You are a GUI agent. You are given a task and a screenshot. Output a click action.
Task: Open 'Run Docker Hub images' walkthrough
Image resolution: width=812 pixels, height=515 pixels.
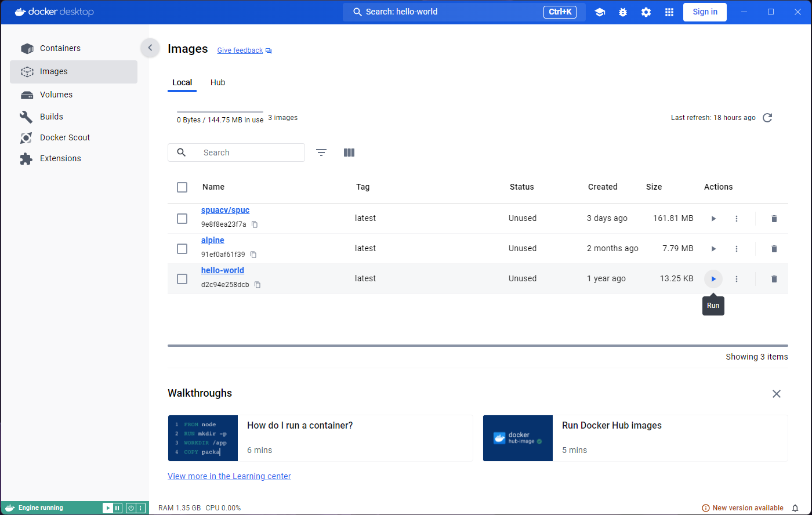click(635, 438)
